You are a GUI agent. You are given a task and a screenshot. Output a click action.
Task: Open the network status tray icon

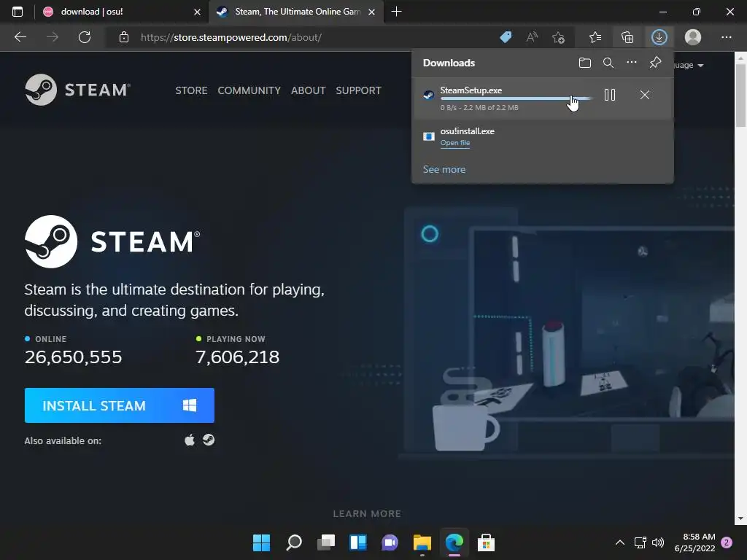(640, 542)
